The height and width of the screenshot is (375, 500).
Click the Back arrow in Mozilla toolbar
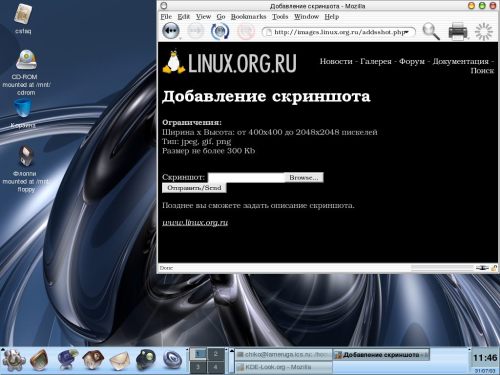(171, 31)
